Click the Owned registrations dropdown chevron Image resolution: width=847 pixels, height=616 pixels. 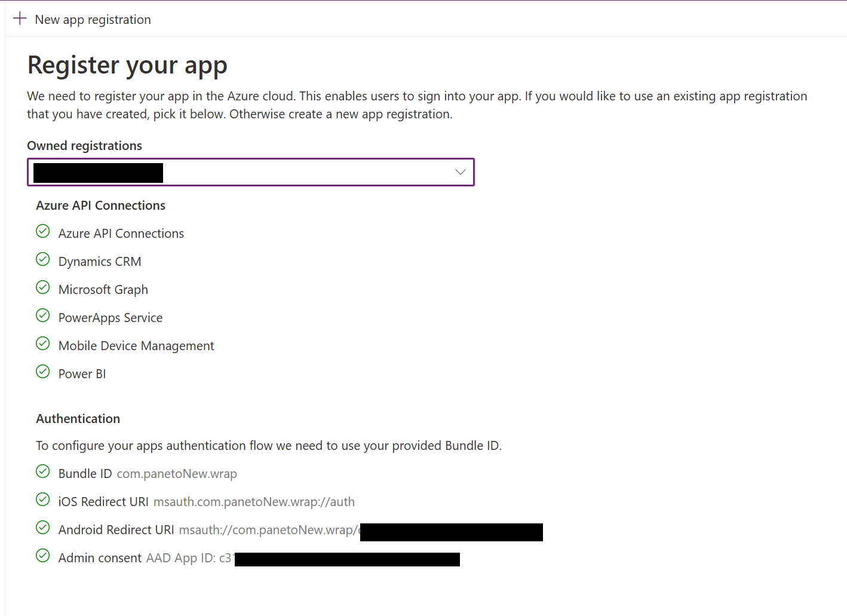[460, 172]
